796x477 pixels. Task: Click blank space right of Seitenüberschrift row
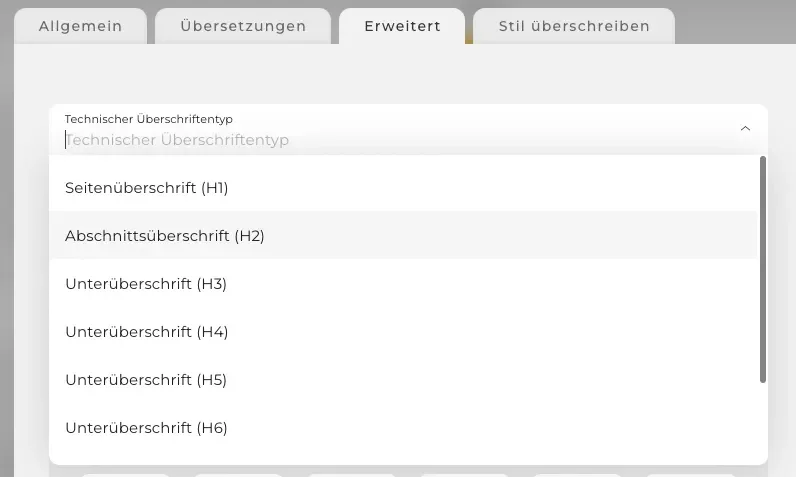492,188
